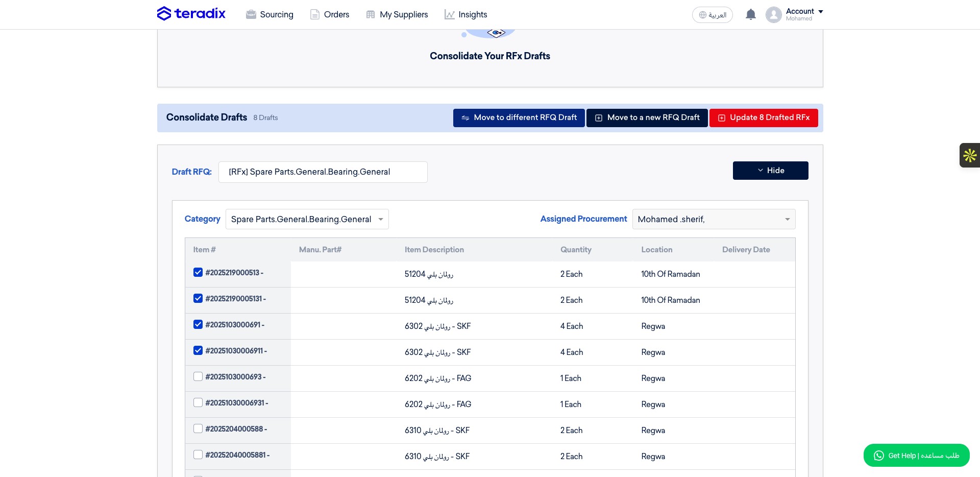Open the yellow asterisk side widget
This screenshot has width=980, height=477.
[x=970, y=155]
